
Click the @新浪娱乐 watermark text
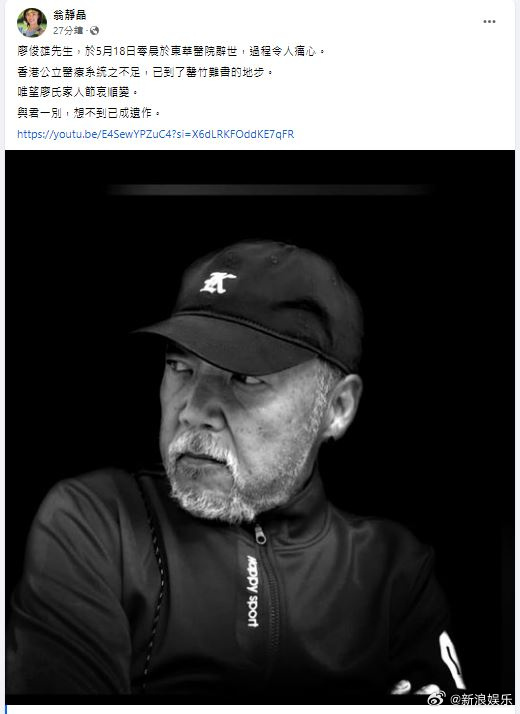click(480, 699)
